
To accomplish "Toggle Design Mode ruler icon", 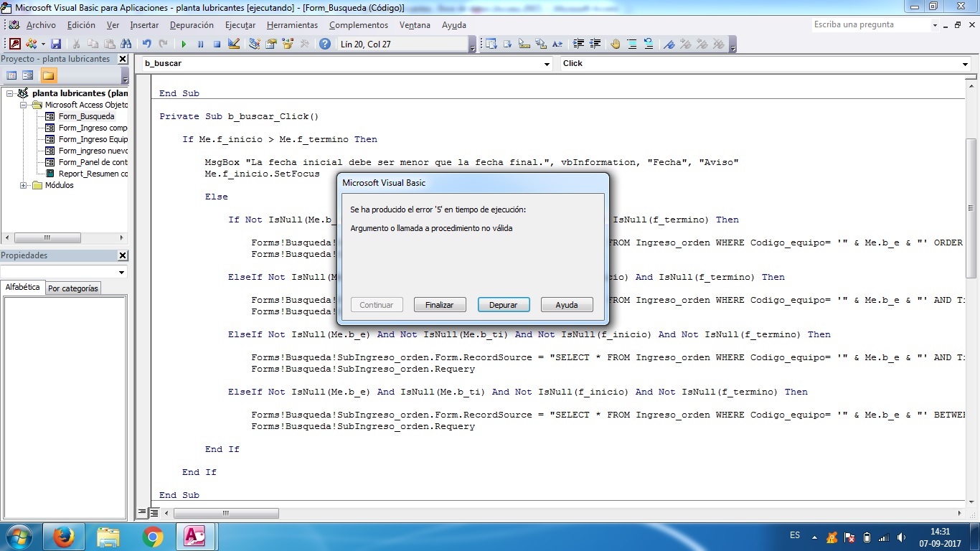I will pos(233,44).
